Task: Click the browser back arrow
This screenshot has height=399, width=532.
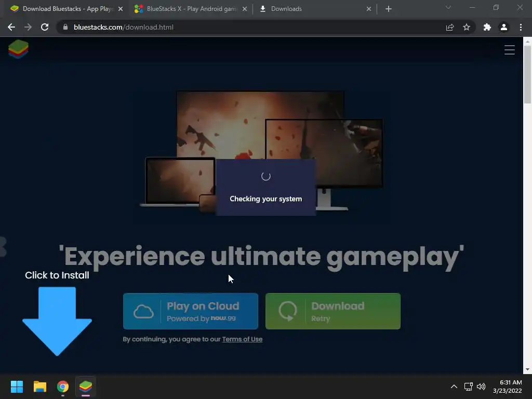Action: (11, 27)
